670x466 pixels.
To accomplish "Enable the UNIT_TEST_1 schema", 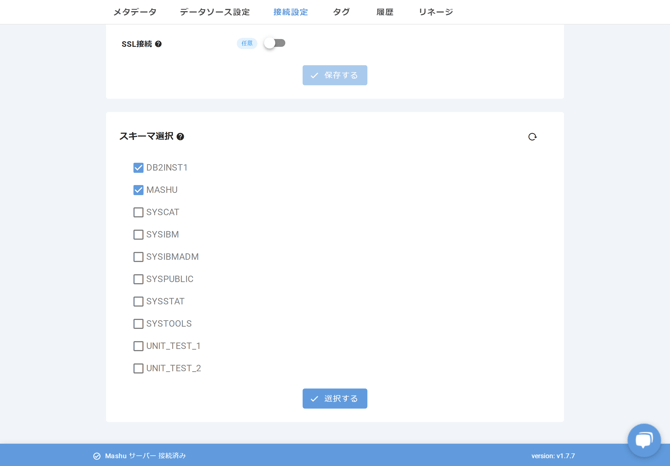I will [138, 346].
